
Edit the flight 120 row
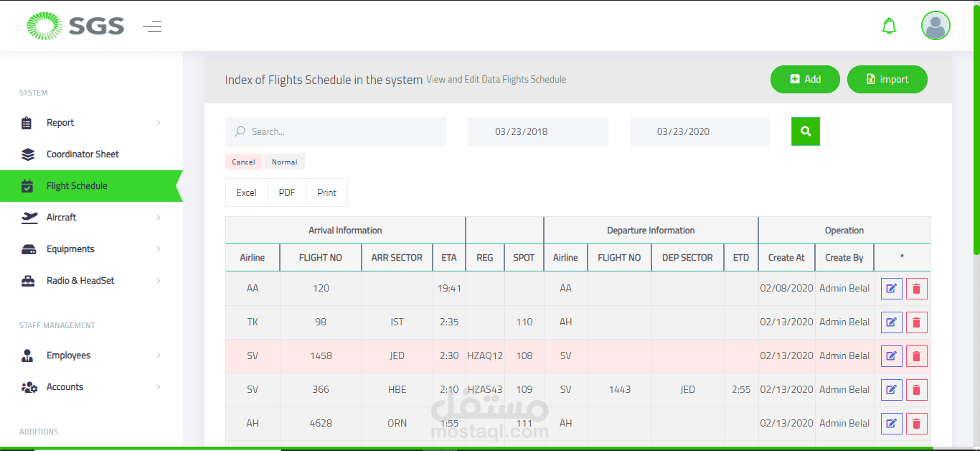(x=891, y=289)
